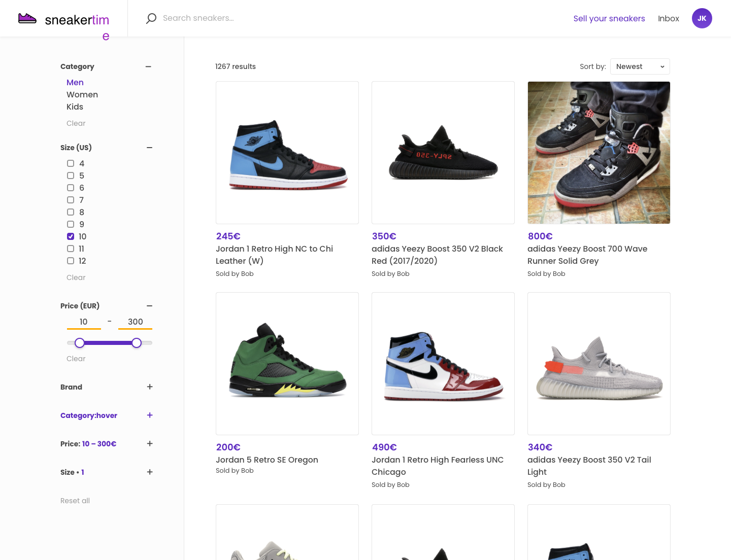
Task: Uncheck size 10 checkbox
Action: 71,236
